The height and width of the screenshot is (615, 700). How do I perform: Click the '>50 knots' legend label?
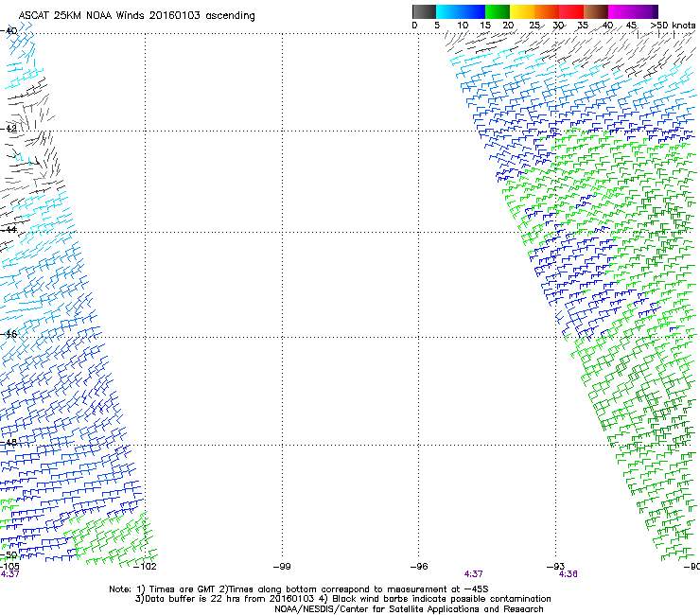673,26
